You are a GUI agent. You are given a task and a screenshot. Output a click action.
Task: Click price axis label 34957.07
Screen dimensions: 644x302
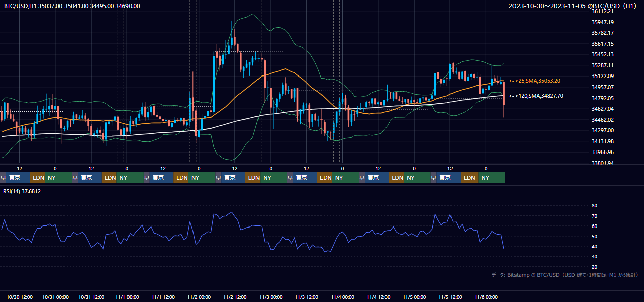coord(603,87)
